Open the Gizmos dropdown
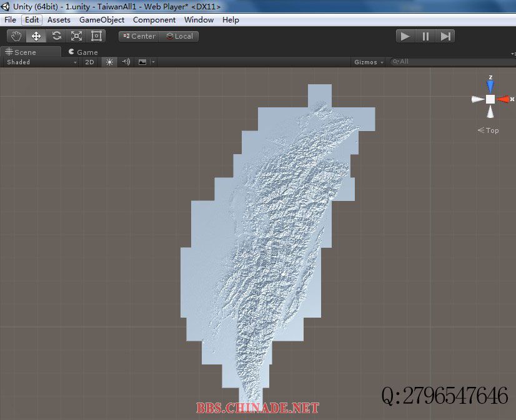Image resolution: width=516 pixels, height=420 pixels. tap(369, 62)
